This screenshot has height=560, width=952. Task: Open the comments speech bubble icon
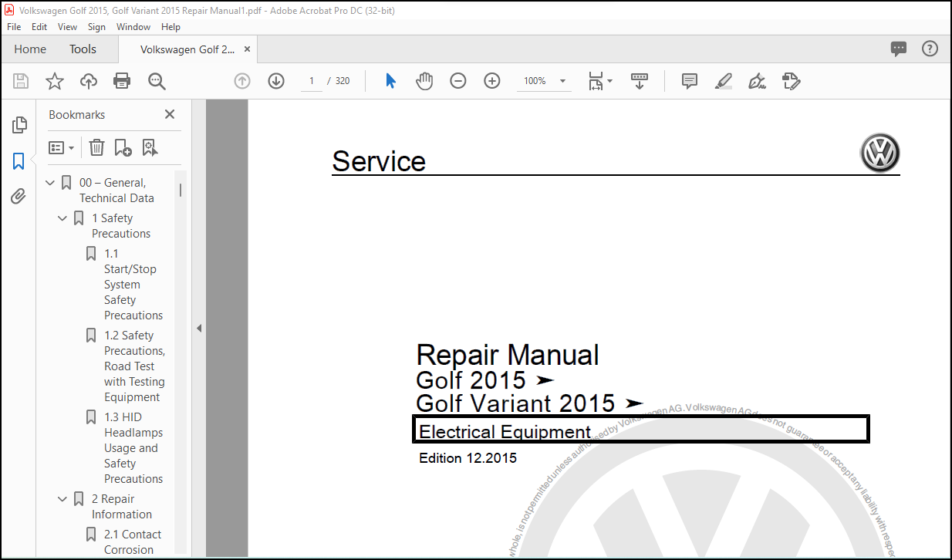tap(899, 49)
